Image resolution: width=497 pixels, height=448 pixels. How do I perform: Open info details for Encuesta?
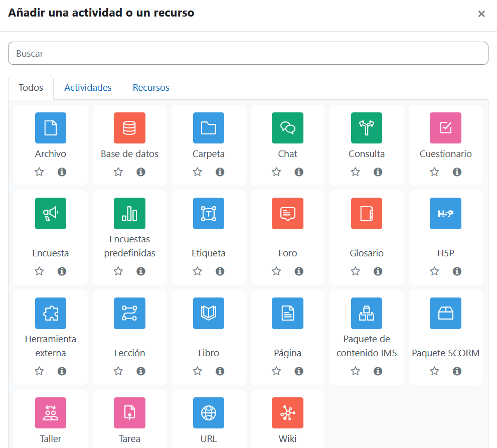coord(62,271)
